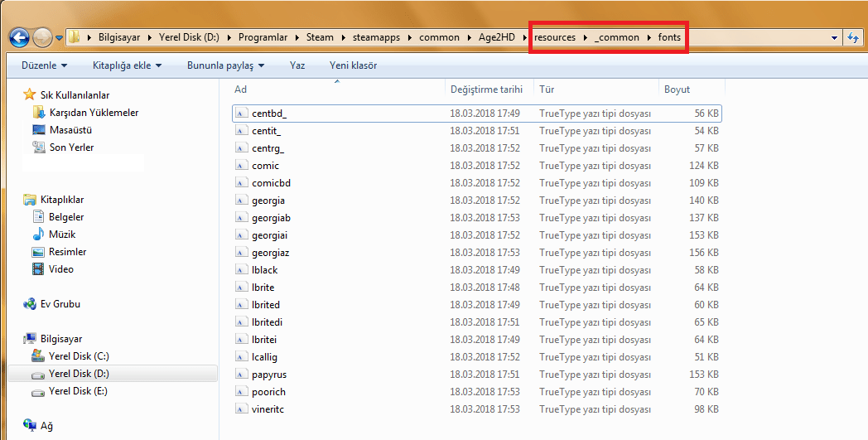Click the steamapps breadcrumb segment
This screenshot has width=868, height=440.
376,37
